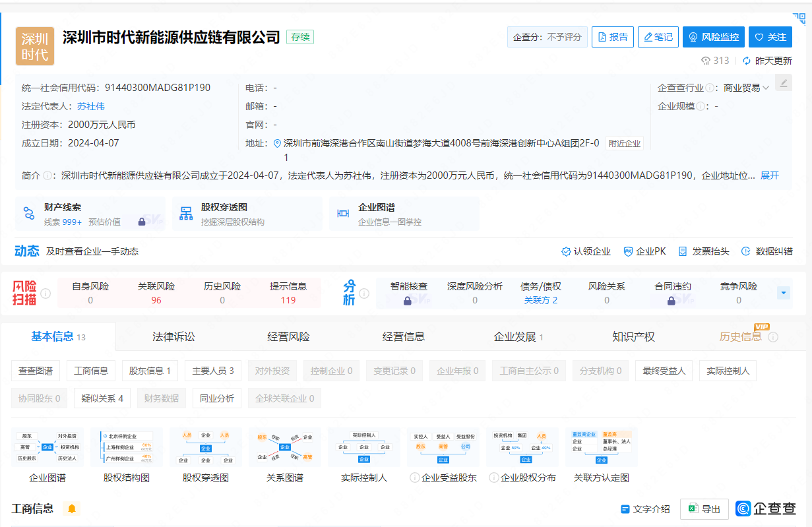Click the 文字介绍 button
The height and width of the screenshot is (527, 812).
(646, 509)
